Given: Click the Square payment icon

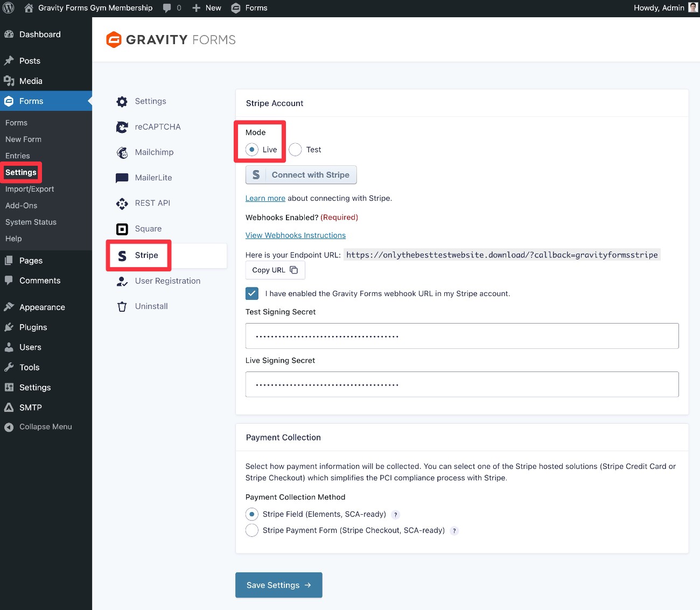Looking at the screenshot, I should coord(122,228).
